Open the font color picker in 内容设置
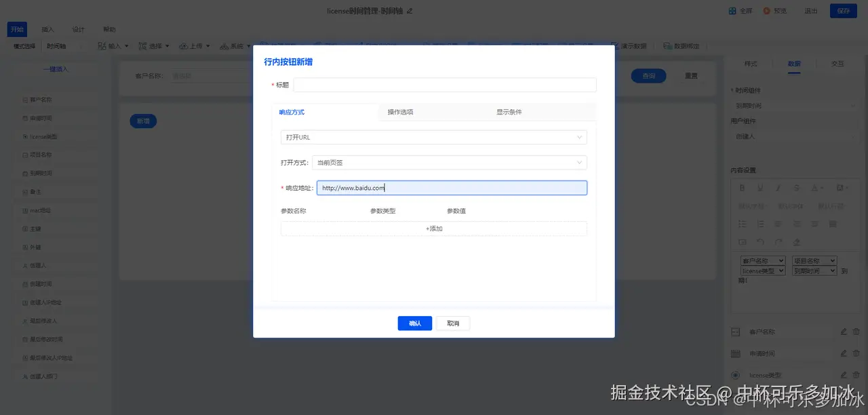The width and height of the screenshot is (868, 415). point(815,188)
